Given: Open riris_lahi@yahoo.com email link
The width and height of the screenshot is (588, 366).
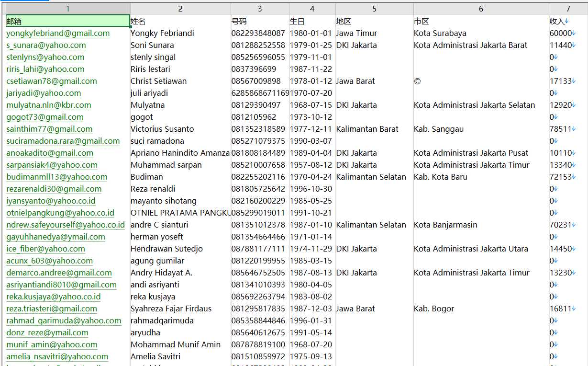Looking at the screenshot, I should (45, 69).
